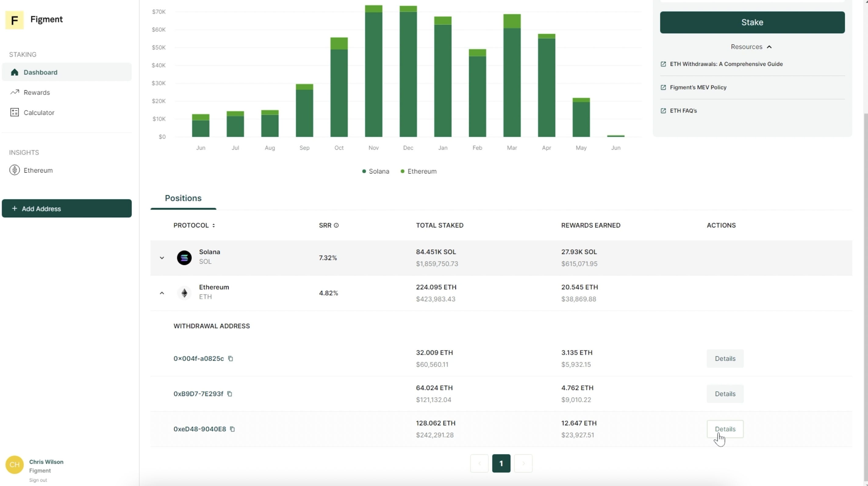Toggle Ethereum series in chart legend
868x486 pixels.
tap(418, 171)
